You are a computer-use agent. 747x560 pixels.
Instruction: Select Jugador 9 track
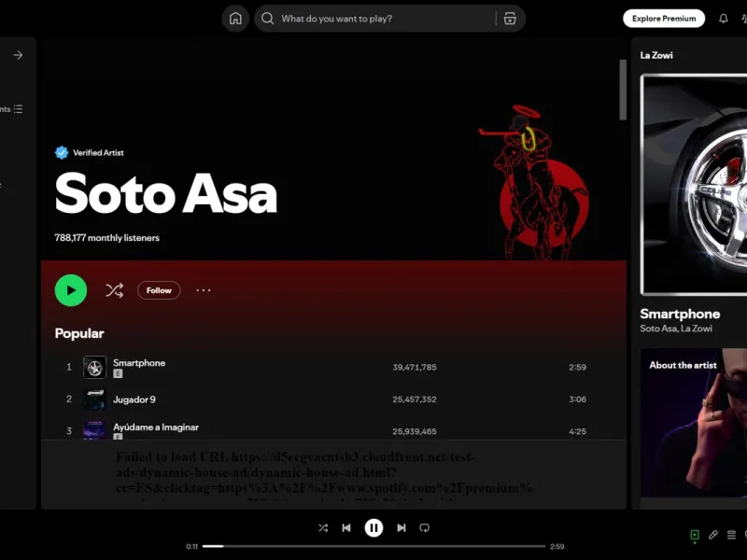(x=134, y=399)
